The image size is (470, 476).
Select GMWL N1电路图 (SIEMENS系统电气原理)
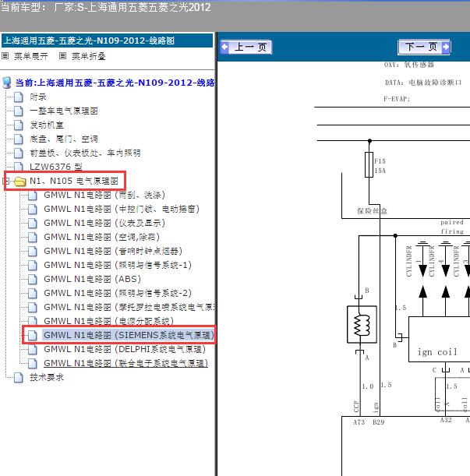tap(129, 335)
